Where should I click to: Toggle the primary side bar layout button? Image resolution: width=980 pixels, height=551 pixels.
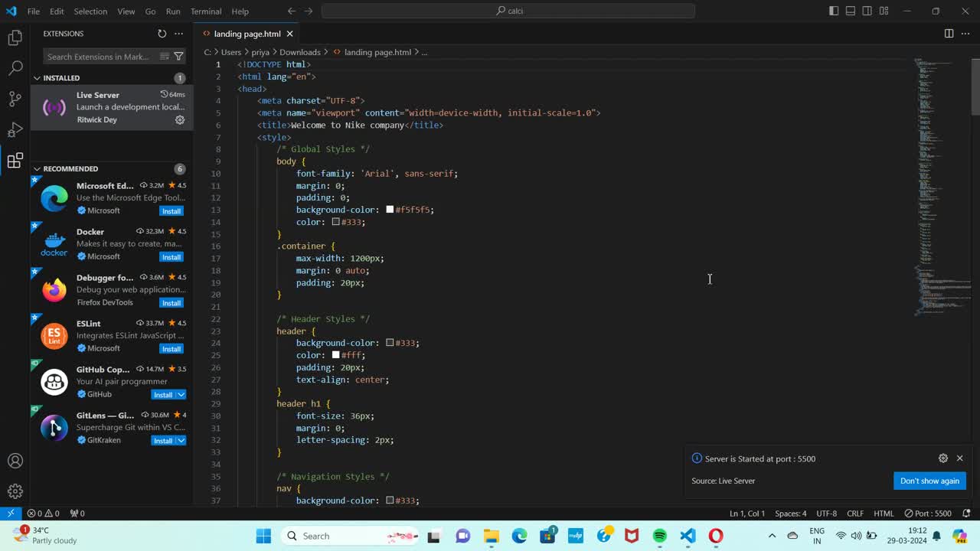tap(834, 11)
